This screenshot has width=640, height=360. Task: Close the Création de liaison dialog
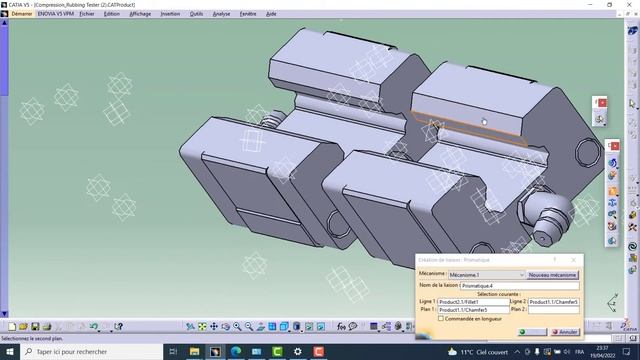(573, 260)
